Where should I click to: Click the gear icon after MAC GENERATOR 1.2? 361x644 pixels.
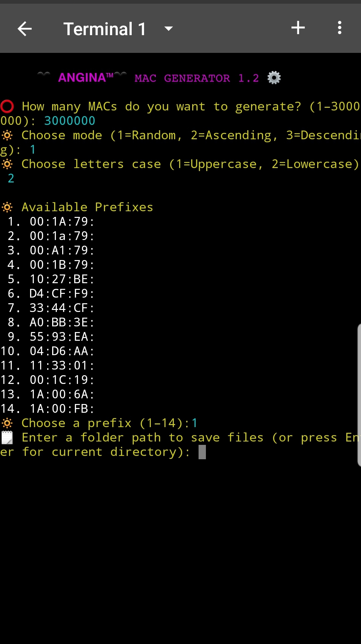coord(274,78)
